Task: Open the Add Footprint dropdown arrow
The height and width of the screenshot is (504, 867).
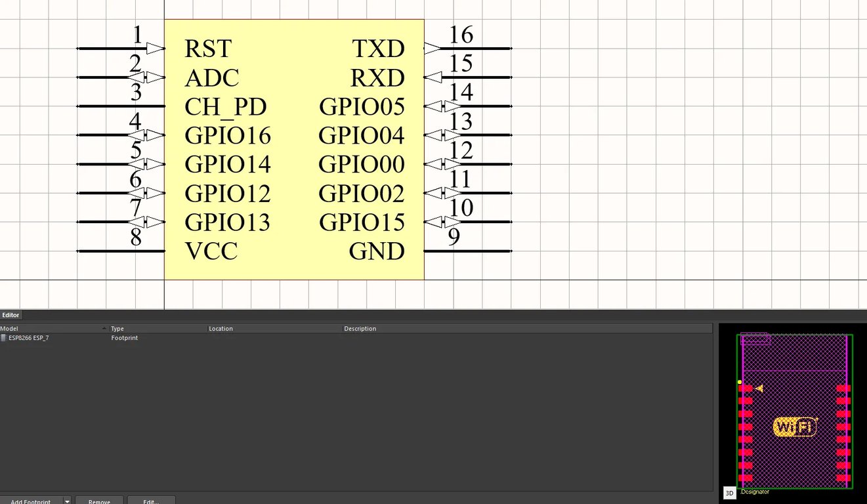Action: 67,501
